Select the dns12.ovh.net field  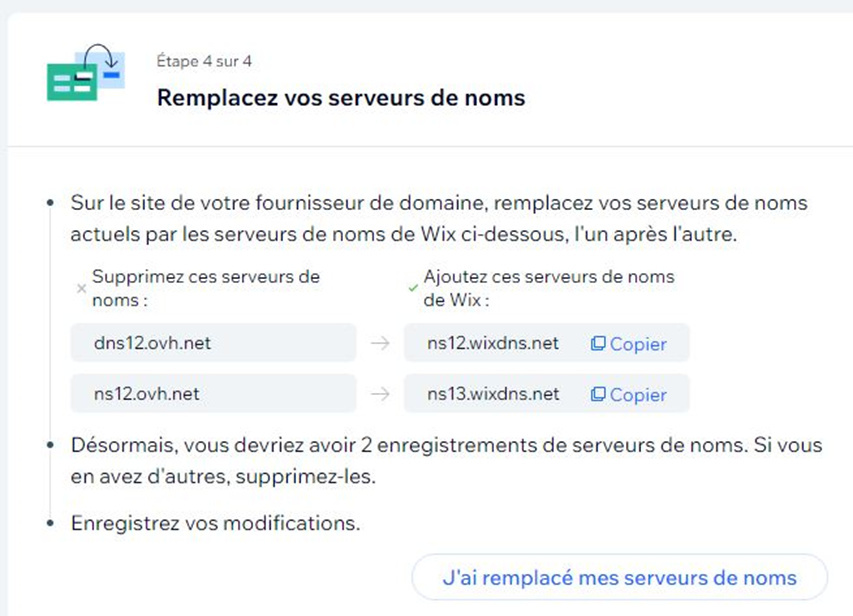click(x=213, y=343)
